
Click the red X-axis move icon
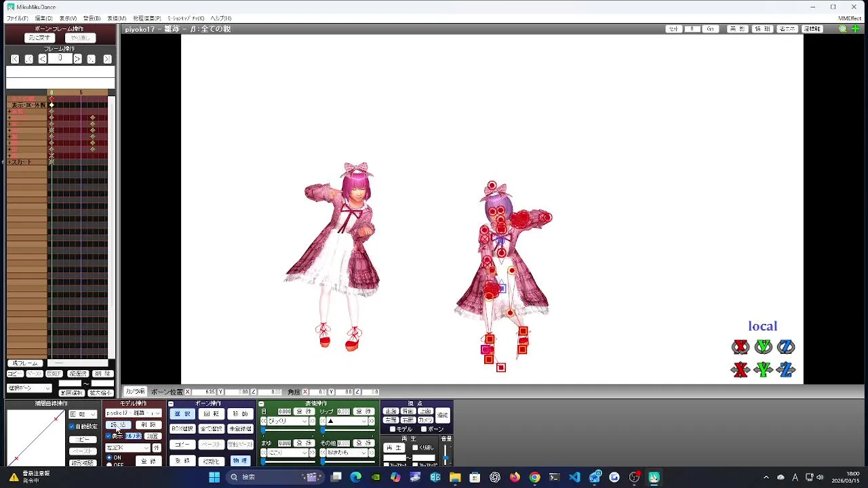741,369
